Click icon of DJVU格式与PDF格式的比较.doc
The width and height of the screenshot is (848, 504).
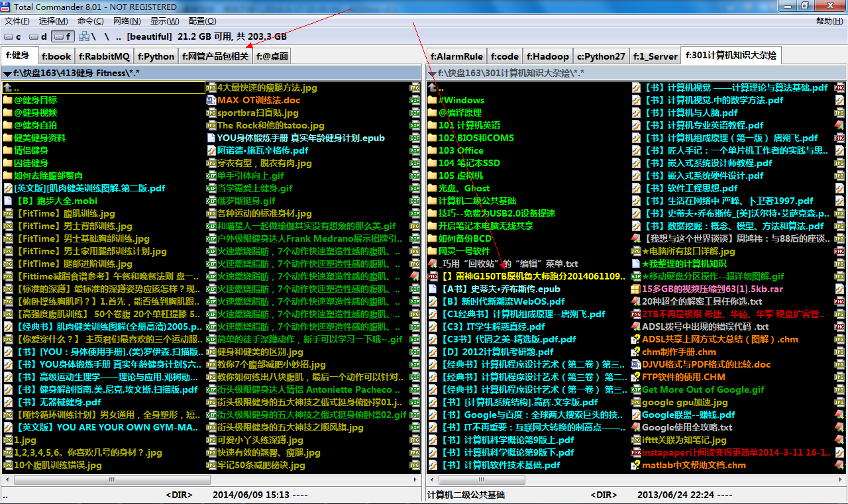636,364
